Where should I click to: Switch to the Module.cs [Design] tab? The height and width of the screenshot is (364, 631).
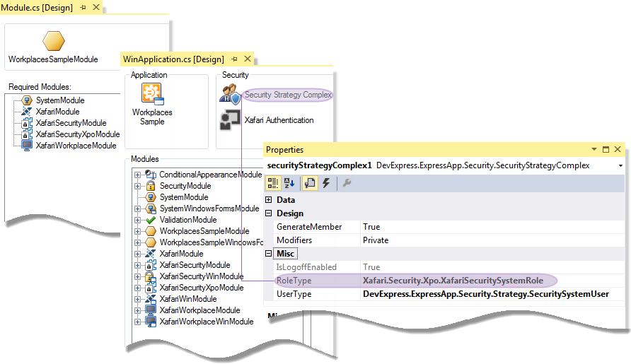coord(37,8)
